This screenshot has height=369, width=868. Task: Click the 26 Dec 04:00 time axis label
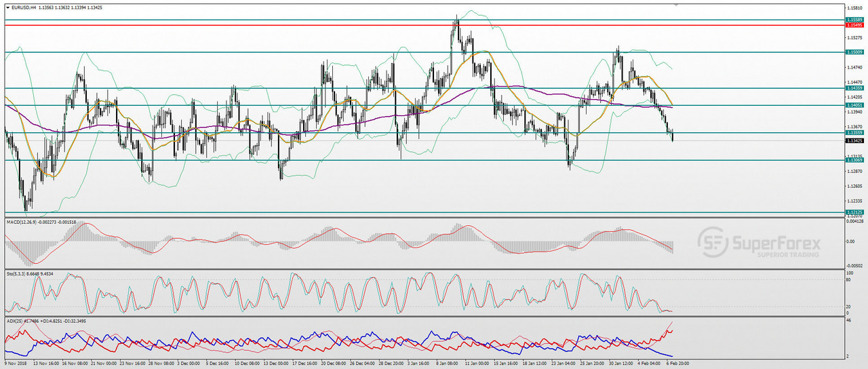[x=363, y=364]
